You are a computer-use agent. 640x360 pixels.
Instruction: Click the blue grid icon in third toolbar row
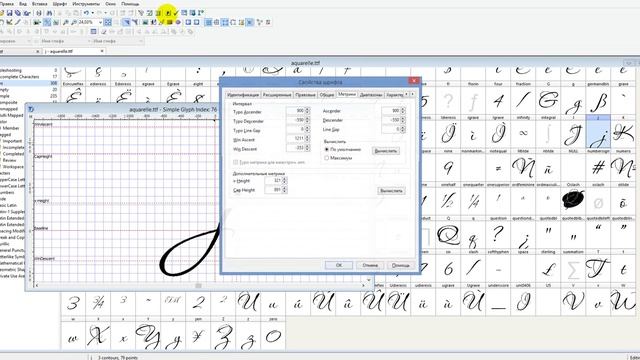point(93,31)
